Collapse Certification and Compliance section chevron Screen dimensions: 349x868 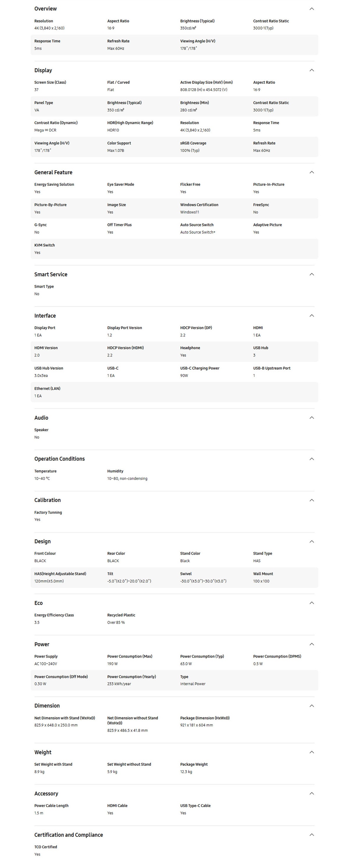pyautogui.click(x=312, y=835)
